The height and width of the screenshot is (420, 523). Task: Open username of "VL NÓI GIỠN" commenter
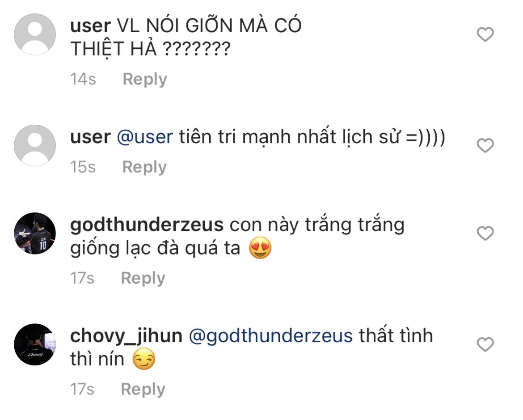coord(90,26)
